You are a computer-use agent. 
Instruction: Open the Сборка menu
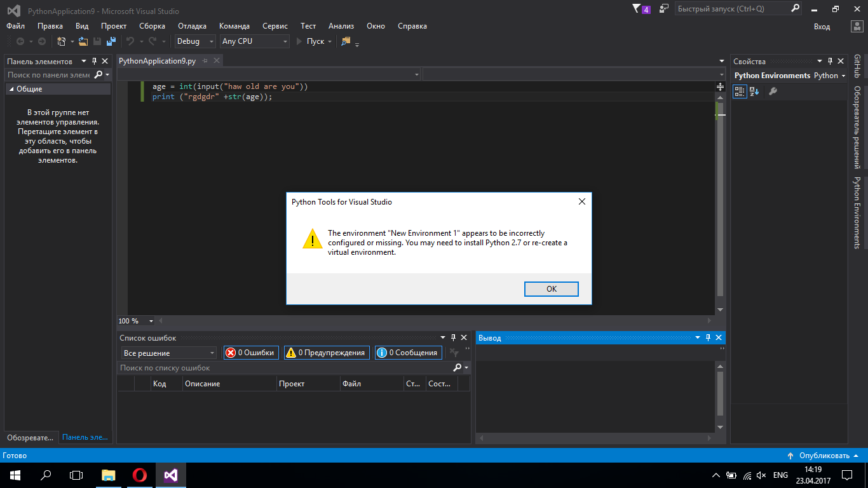click(x=152, y=26)
